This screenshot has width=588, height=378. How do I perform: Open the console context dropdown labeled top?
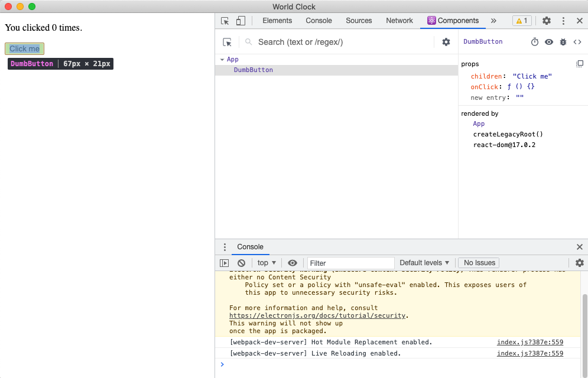coord(266,262)
